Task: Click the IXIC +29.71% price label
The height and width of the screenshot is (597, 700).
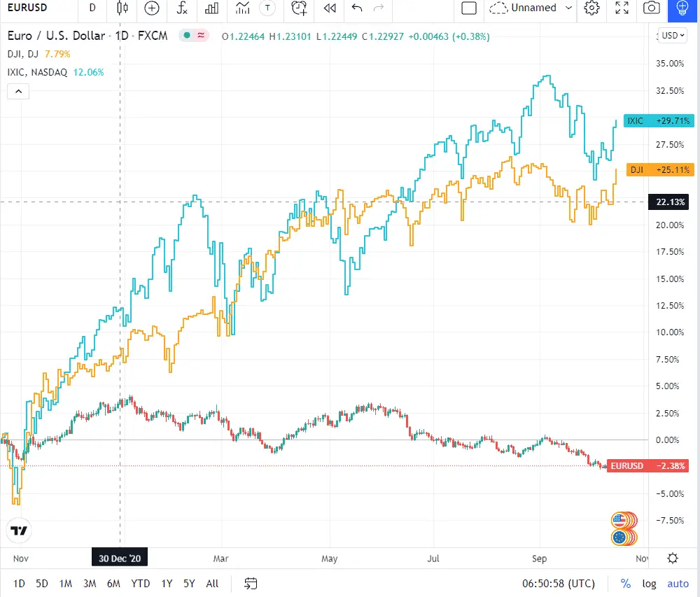Action: pyautogui.click(x=659, y=121)
